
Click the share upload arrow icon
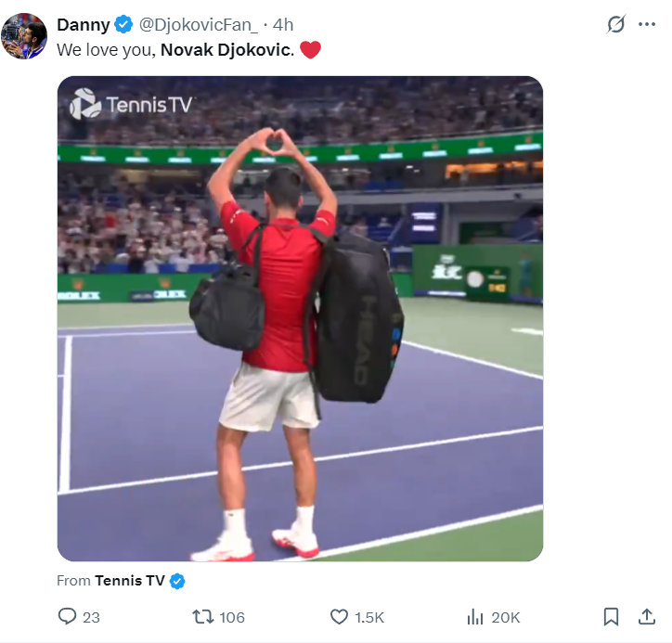tap(647, 616)
